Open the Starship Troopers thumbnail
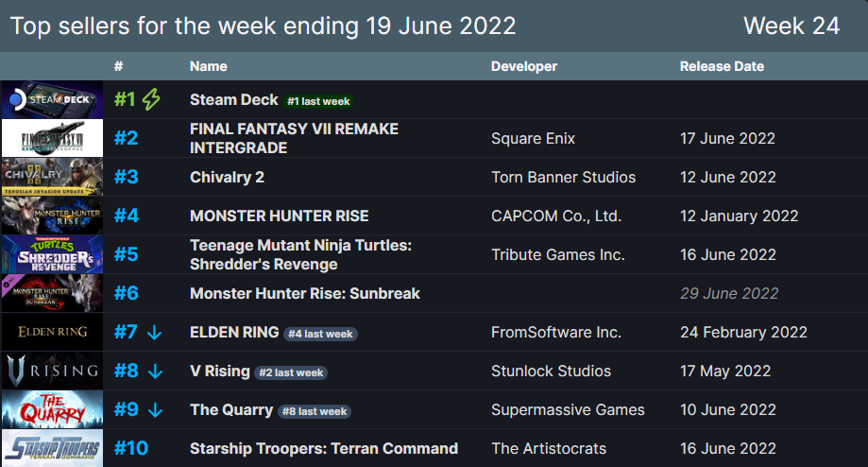 (x=52, y=448)
